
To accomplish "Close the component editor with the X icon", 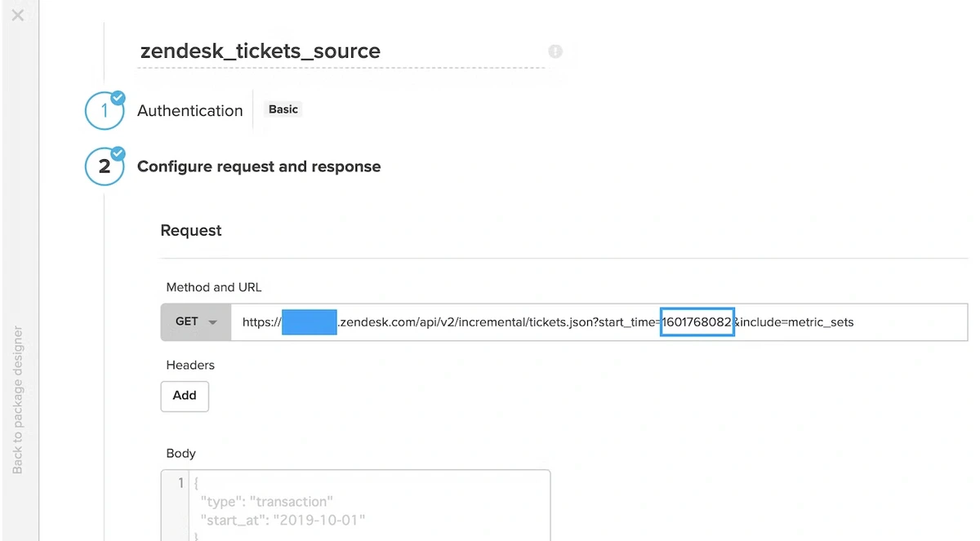I will [x=17, y=15].
